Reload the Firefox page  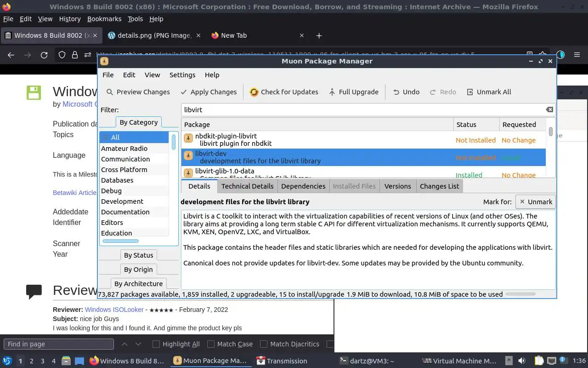pyautogui.click(x=44, y=55)
